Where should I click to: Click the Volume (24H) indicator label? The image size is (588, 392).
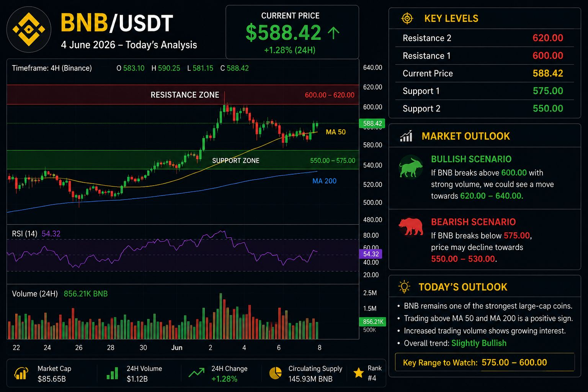point(35,294)
